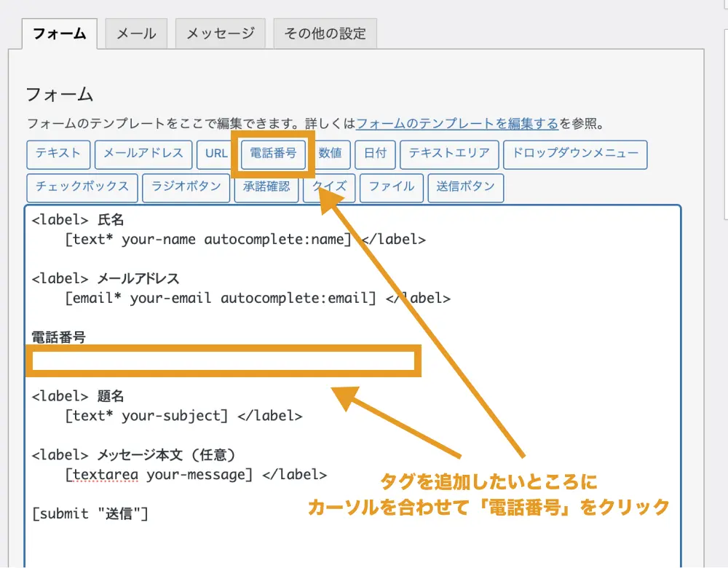Open the メール tab
Viewport: 728px width, 568px height.
pyautogui.click(x=136, y=33)
